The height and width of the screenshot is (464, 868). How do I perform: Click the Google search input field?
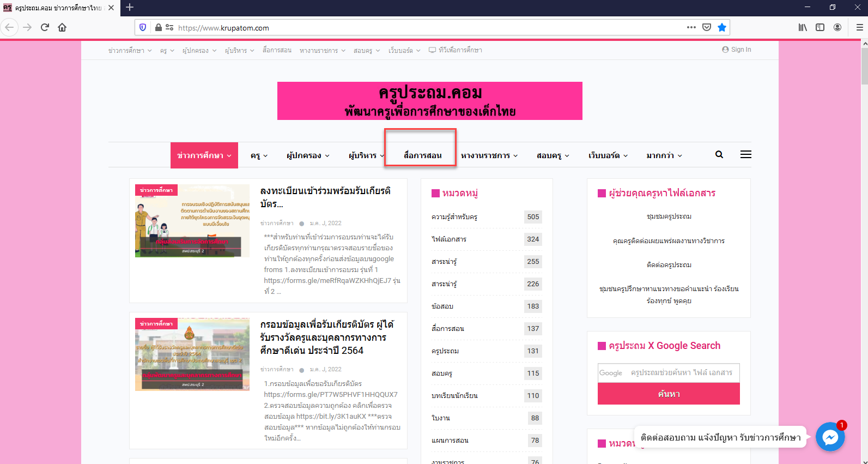pos(669,373)
